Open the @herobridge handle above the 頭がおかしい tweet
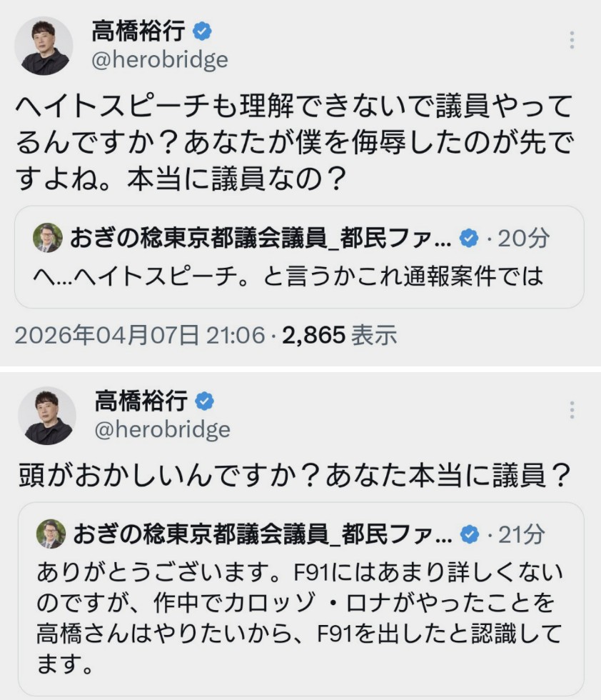 161,430
